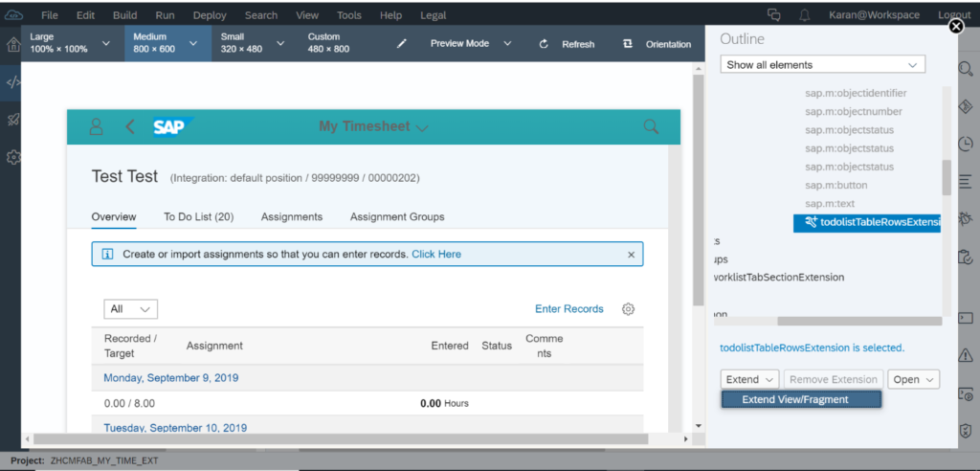Click the pencil edit custom size icon
Screen dimensions: 980x471
click(x=402, y=44)
